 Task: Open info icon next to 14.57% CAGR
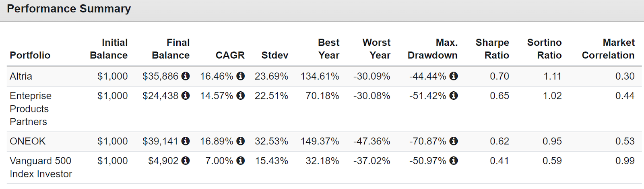[241, 96]
